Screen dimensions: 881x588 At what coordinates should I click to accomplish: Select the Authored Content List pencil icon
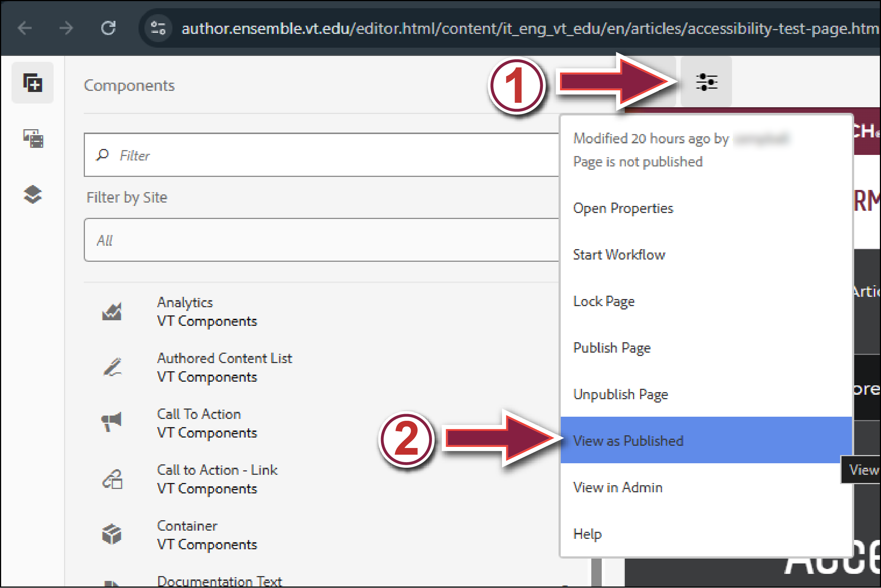point(112,368)
